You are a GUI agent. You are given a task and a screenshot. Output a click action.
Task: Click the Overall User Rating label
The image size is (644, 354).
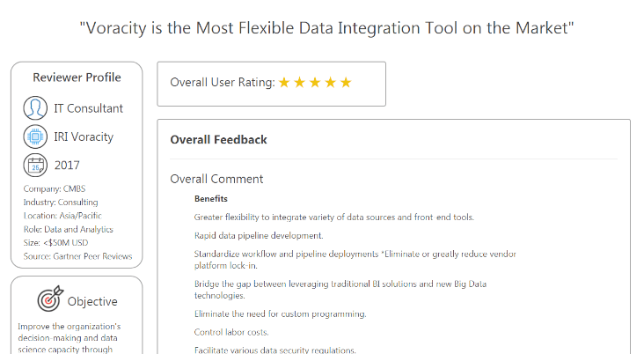(x=223, y=82)
